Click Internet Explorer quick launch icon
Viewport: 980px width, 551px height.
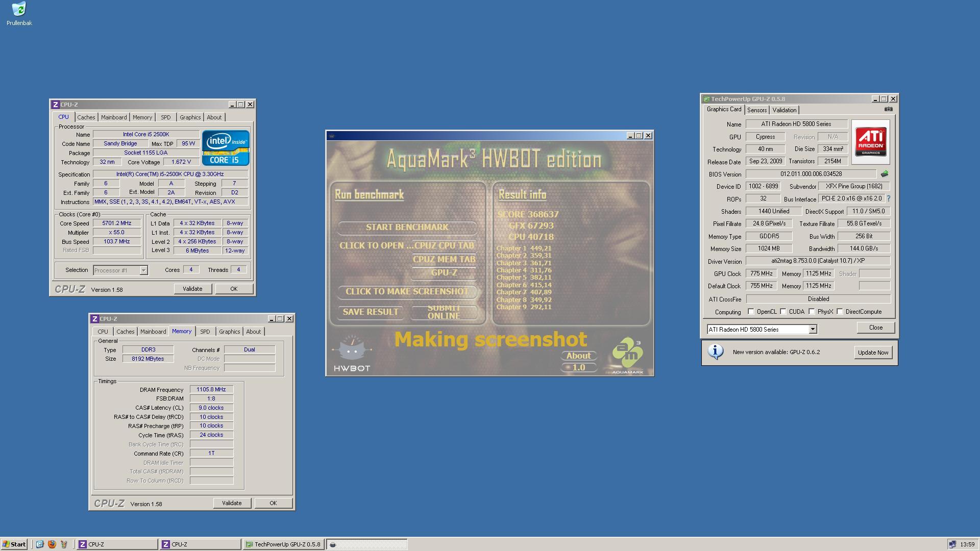pos(40,544)
